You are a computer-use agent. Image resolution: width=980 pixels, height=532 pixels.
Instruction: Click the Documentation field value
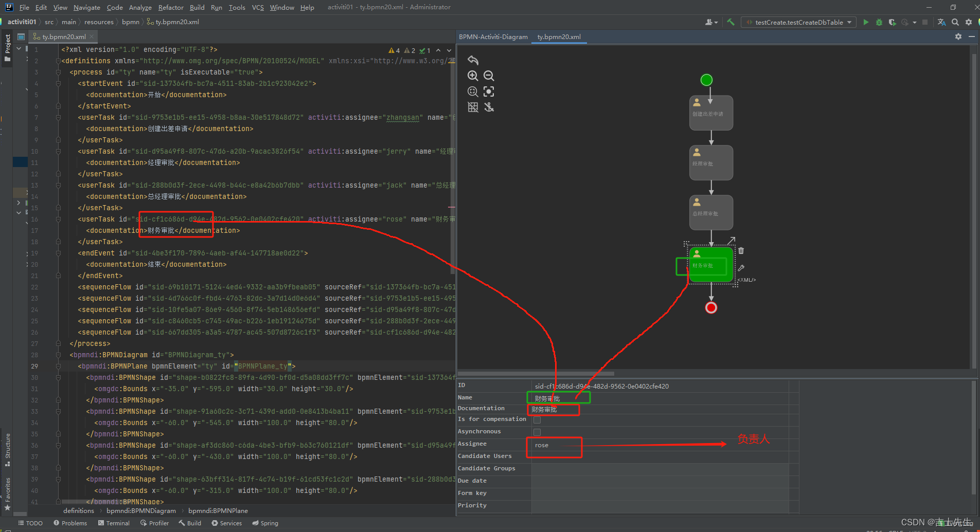(660, 409)
